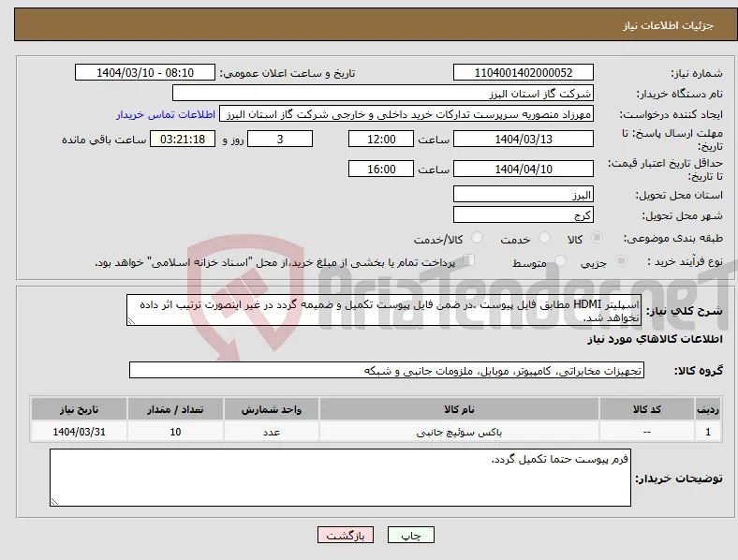Click the remaining time field 03:21:18

point(183,139)
